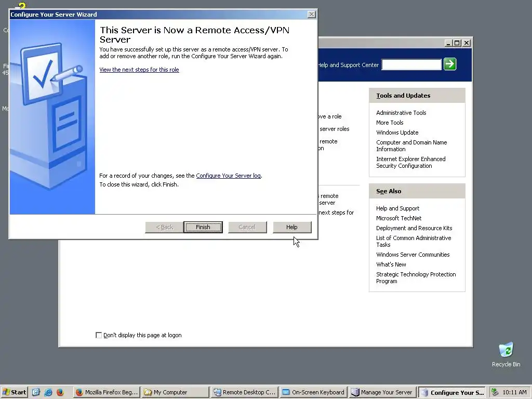
Task: Open Computer and Domain Name Information
Action: pyautogui.click(x=411, y=145)
